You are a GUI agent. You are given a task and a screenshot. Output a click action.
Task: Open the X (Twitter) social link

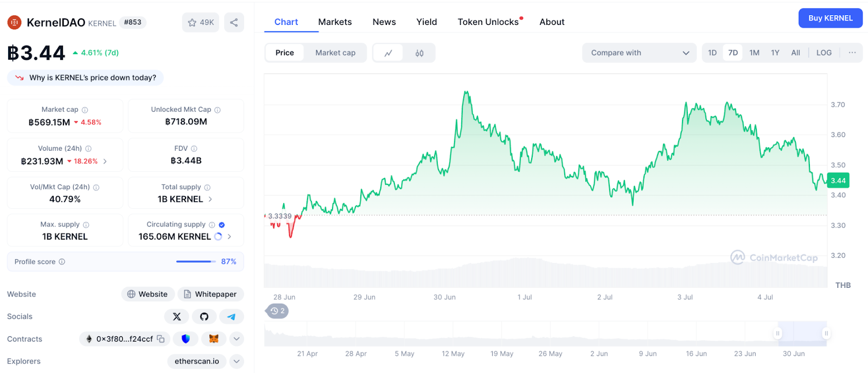point(177,317)
